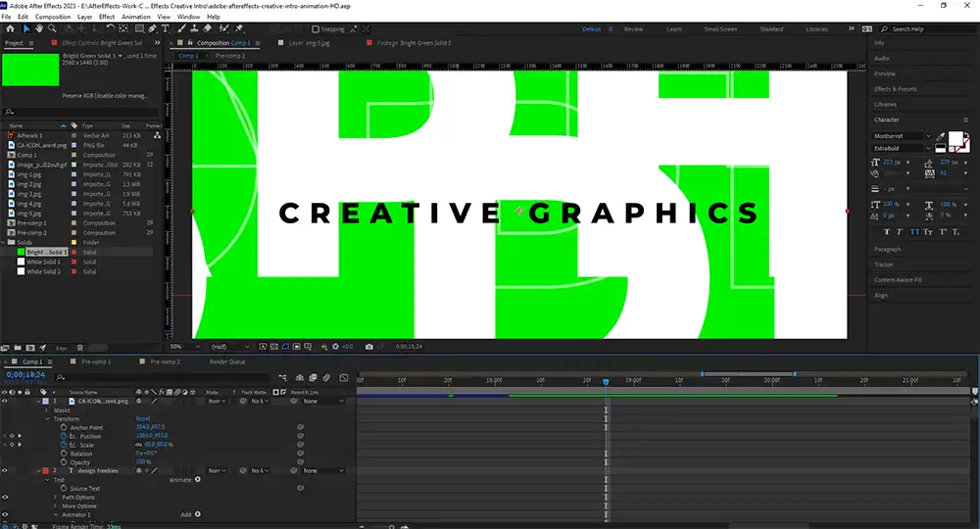
Task: Toggle visibility of design freebies layer
Action: 5,471
